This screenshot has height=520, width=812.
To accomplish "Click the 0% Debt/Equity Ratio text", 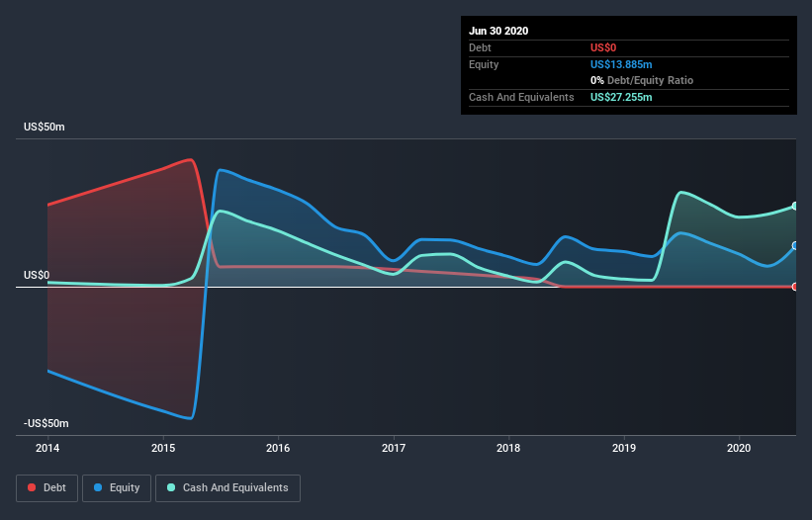I will [x=642, y=81].
